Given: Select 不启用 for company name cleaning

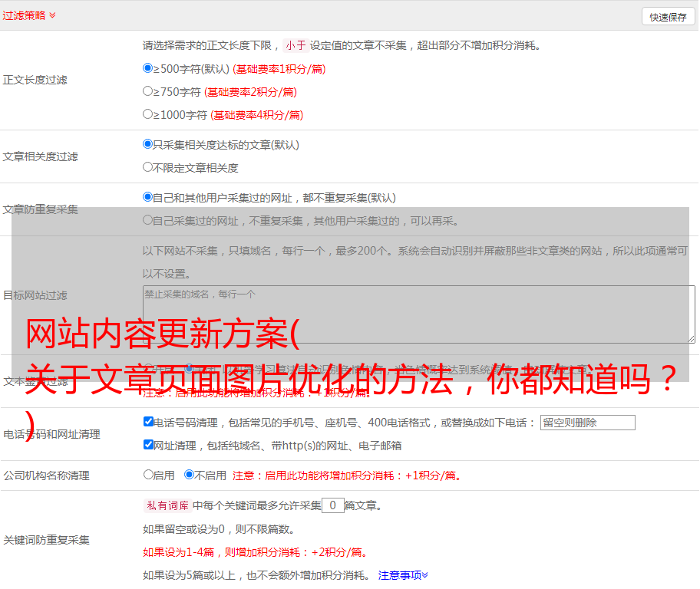Looking at the screenshot, I should coord(189,475).
